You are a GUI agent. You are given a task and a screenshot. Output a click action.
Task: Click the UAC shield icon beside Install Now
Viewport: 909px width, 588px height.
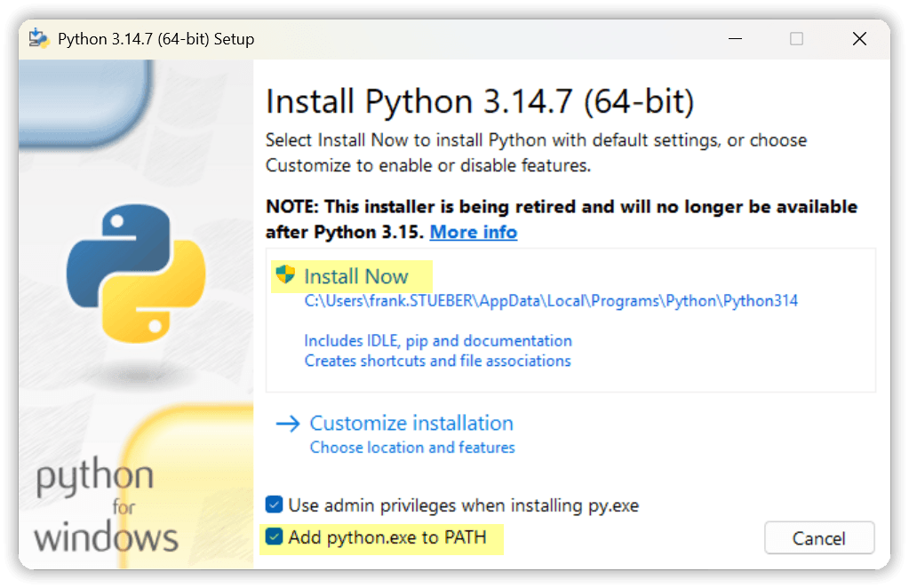pos(285,274)
